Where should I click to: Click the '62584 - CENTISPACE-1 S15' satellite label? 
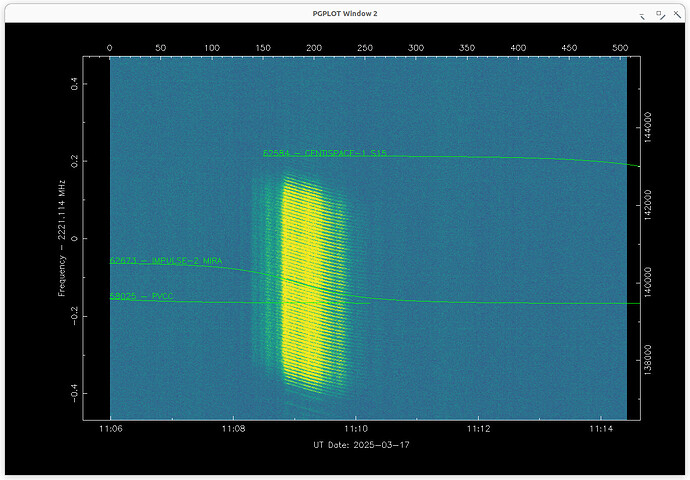[x=325, y=153]
